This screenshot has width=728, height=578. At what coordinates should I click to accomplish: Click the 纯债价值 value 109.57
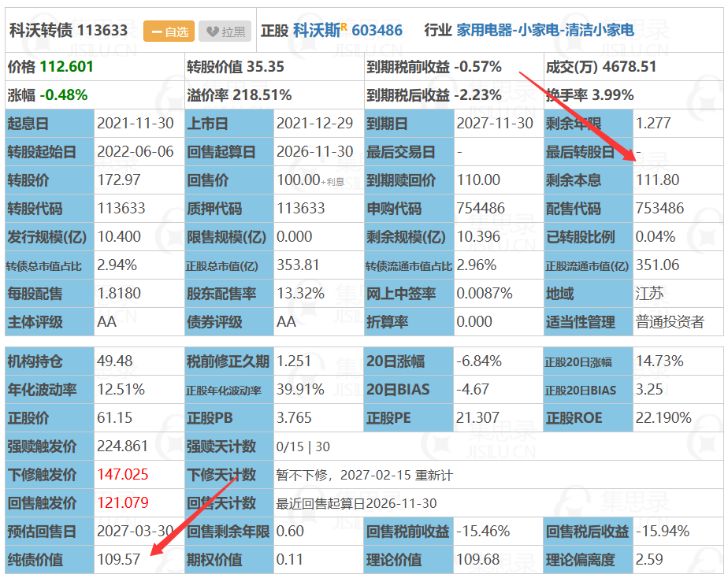tap(118, 559)
